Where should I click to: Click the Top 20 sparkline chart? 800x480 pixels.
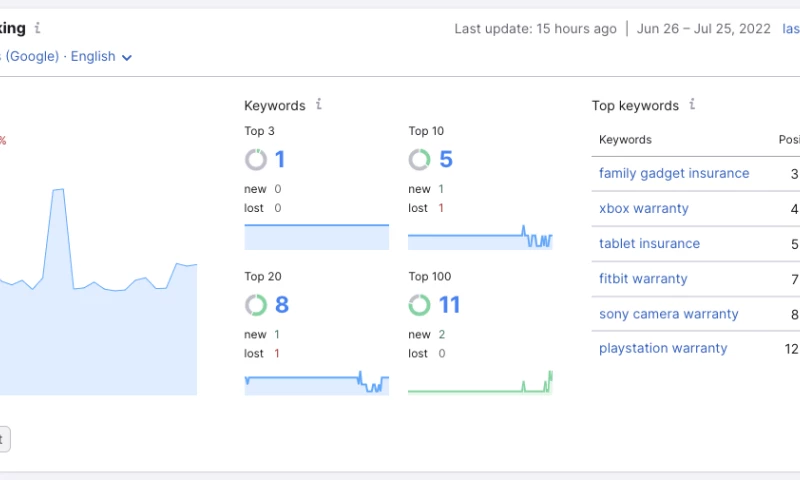click(316, 382)
